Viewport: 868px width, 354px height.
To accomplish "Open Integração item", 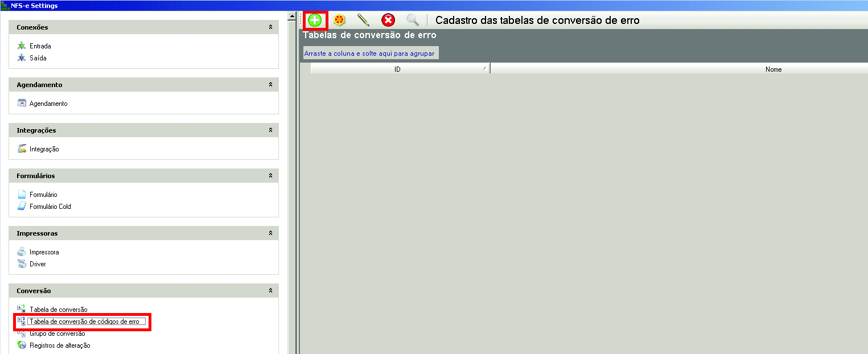I will tap(44, 149).
